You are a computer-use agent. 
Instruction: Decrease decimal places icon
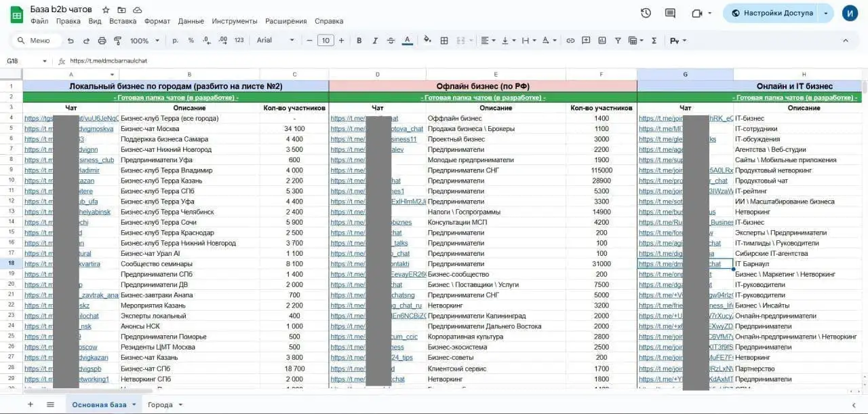pyautogui.click(x=206, y=41)
